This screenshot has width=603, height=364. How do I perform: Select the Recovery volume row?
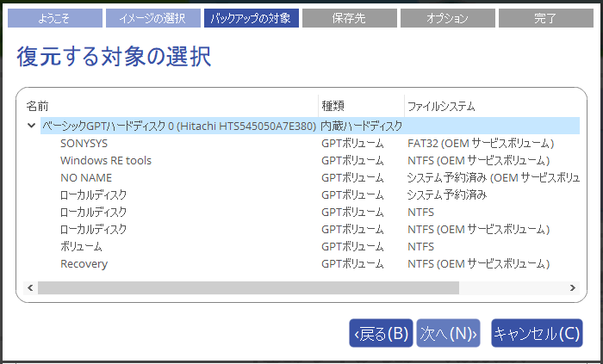(x=84, y=263)
